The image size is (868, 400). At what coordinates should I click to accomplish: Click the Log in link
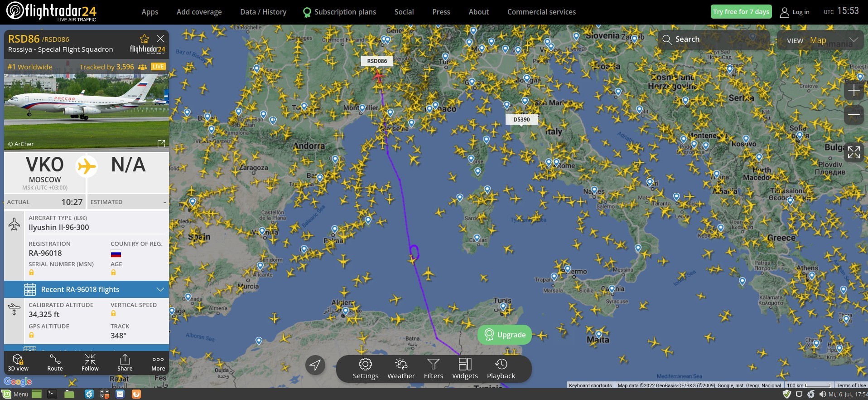tap(800, 12)
